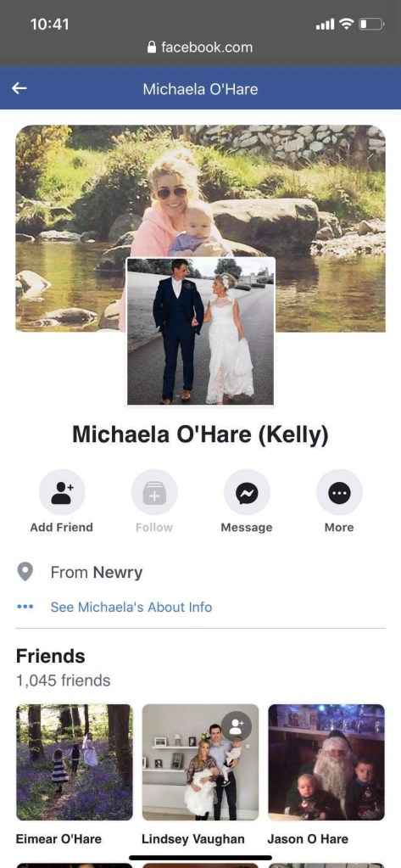The width and height of the screenshot is (401, 868).
Task: Open Jason O Hare's Santa photo thumbnail
Action: tap(326, 762)
